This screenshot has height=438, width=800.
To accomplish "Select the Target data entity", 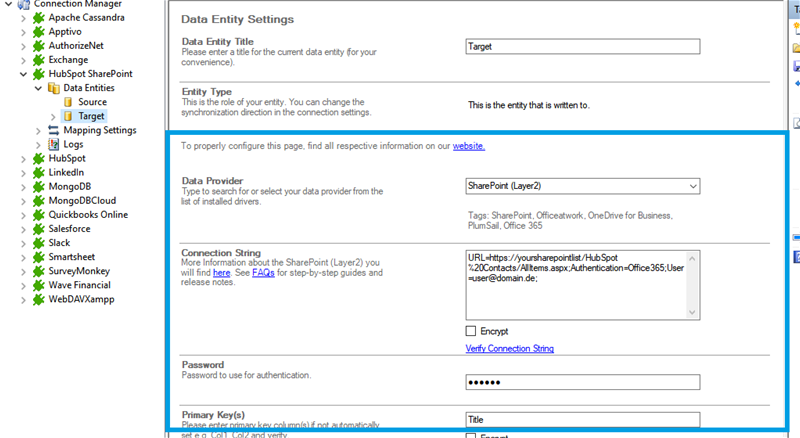I will [91, 116].
